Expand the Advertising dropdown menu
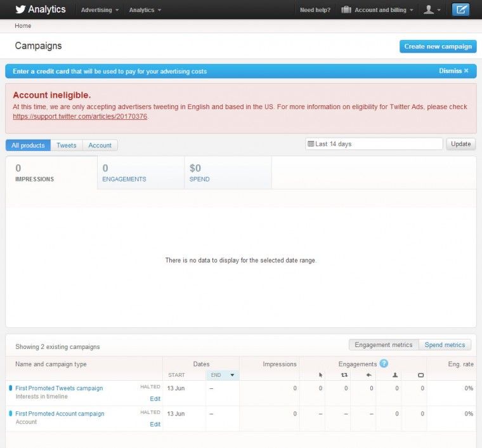The height and width of the screenshot is (448, 482). click(100, 10)
